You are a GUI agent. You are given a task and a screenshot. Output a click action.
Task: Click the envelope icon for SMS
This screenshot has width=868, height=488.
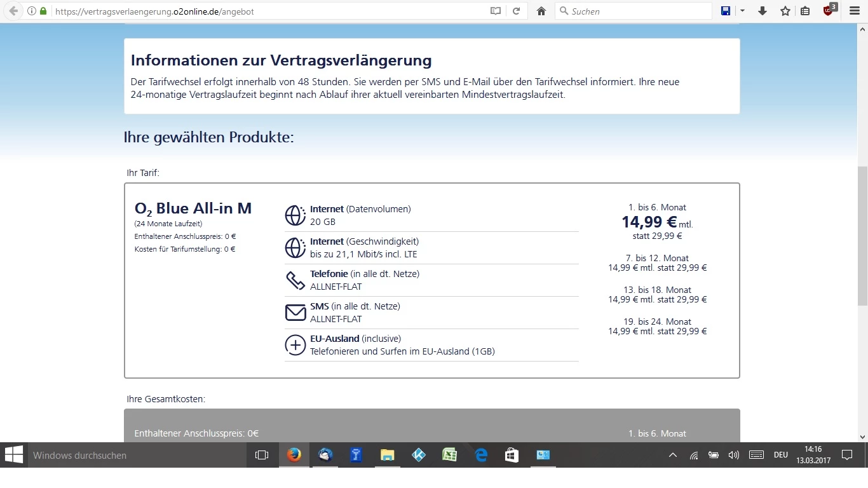click(295, 313)
